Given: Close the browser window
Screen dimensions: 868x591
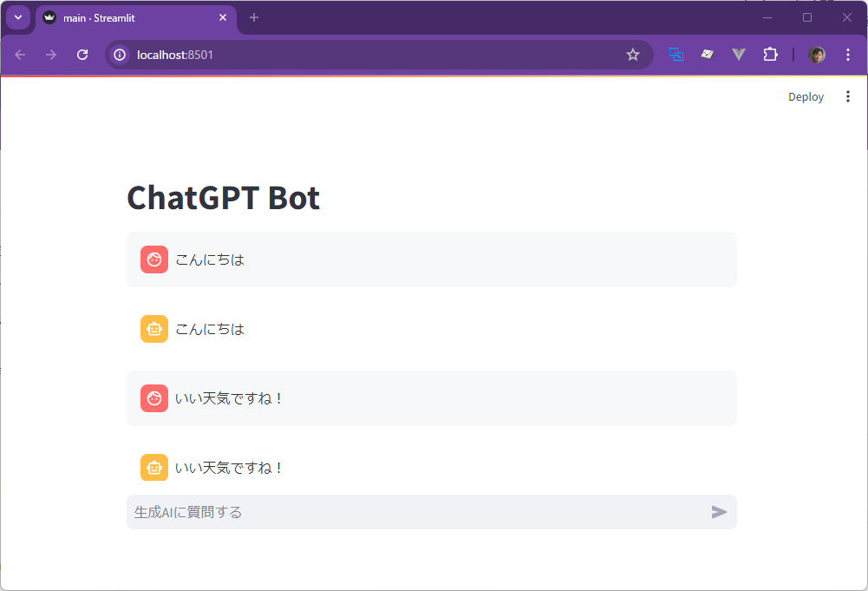Looking at the screenshot, I should [847, 17].
